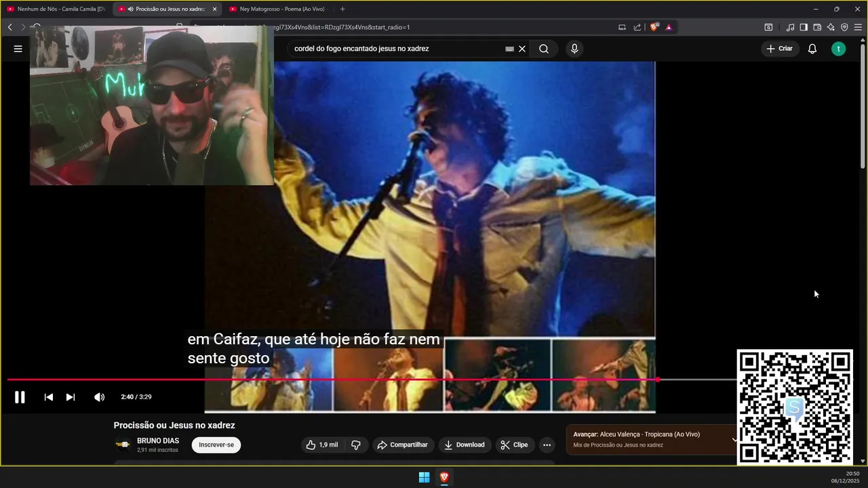868x488 pixels.
Task: Click the Download button below the video
Action: coord(465,445)
